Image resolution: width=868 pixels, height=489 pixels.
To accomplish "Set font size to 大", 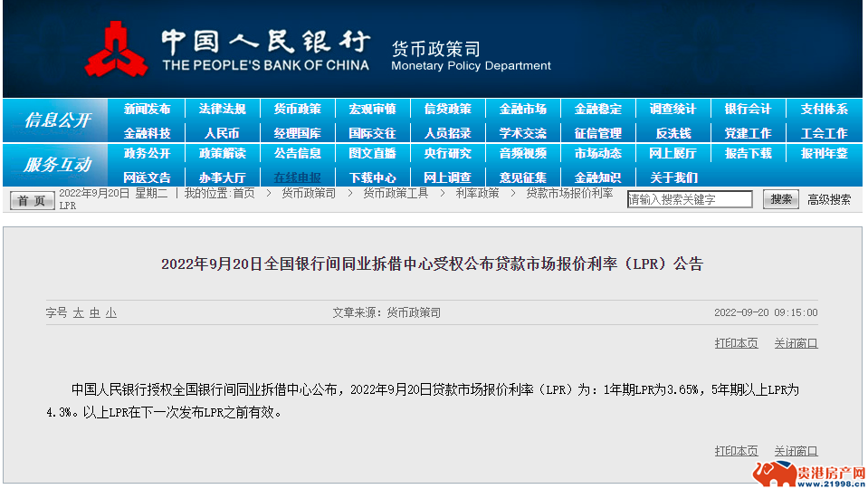I will pyautogui.click(x=79, y=312).
